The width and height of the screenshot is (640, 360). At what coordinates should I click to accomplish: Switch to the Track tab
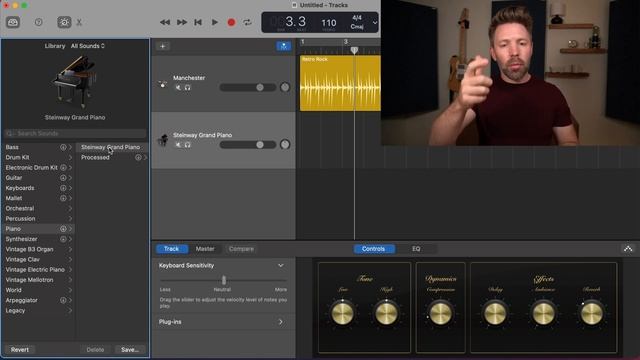[171, 249]
